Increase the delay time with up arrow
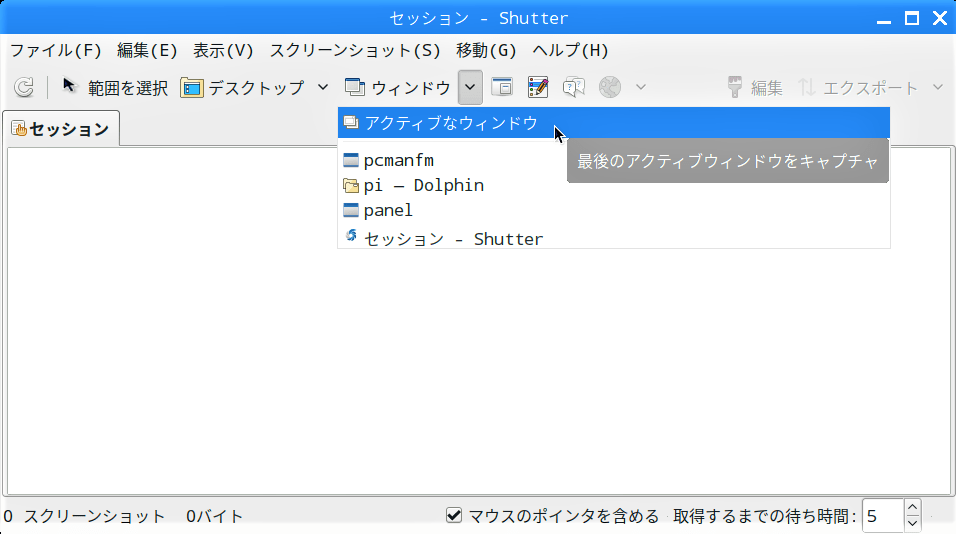The height and width of the screenshot is (534, 956). coord(912,508)
